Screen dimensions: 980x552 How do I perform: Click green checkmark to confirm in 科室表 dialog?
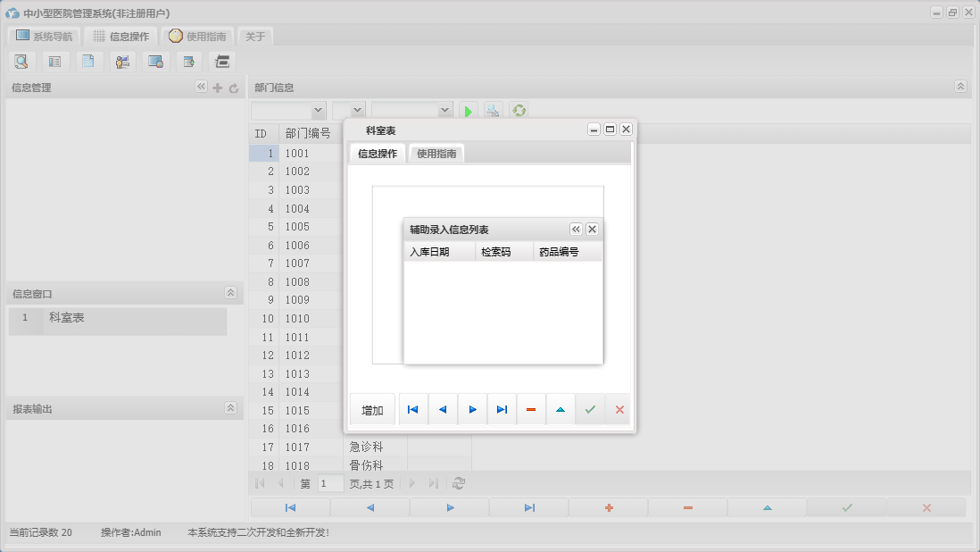590,410
